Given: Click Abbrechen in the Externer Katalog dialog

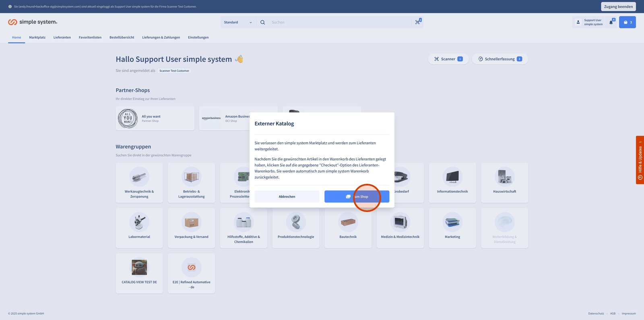Looking at the screenshot, I should [287, 197].
